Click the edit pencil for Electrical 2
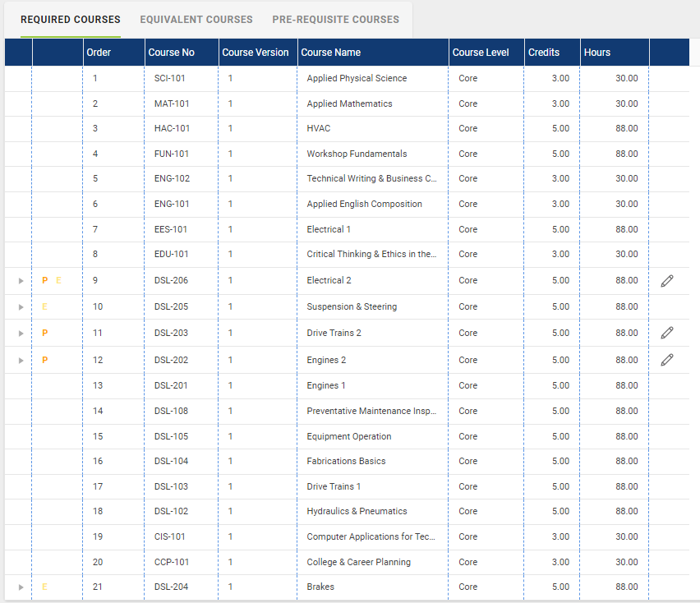Viewport: 700px width, 603px height. point(667,281)
